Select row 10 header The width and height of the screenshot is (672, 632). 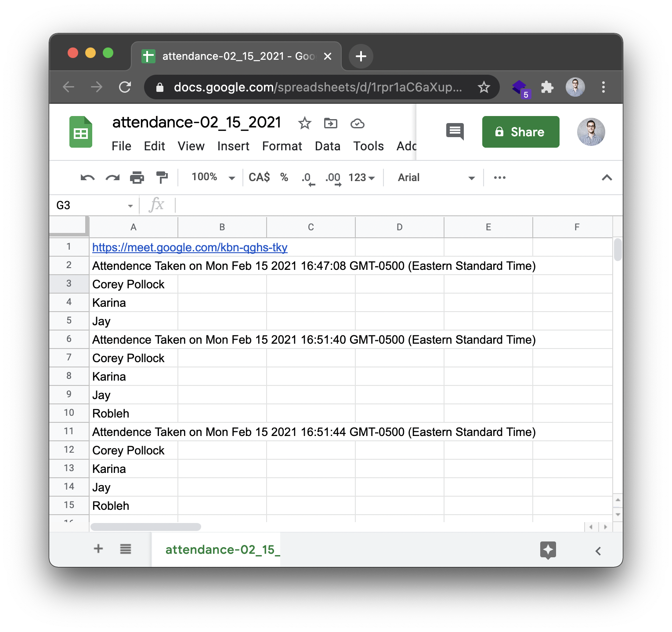69,413
